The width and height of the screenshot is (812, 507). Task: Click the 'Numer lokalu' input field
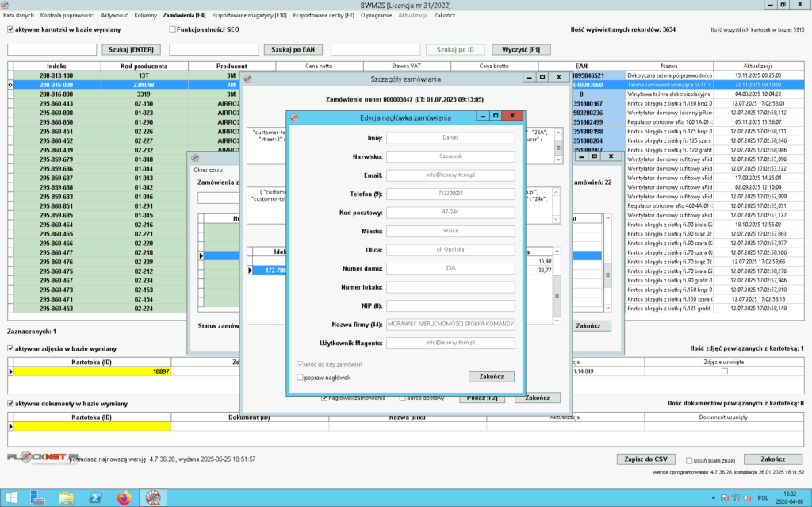tap(451, 286)
